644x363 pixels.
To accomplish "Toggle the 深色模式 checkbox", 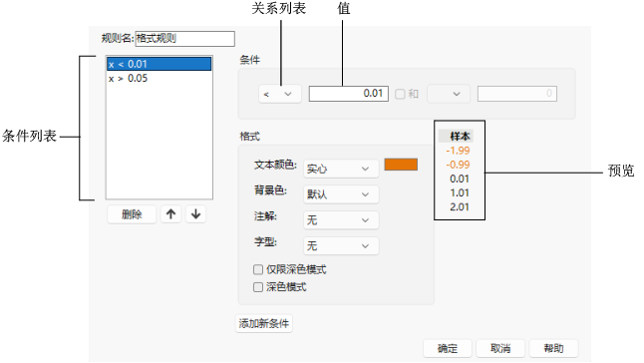I will [258, 287].
